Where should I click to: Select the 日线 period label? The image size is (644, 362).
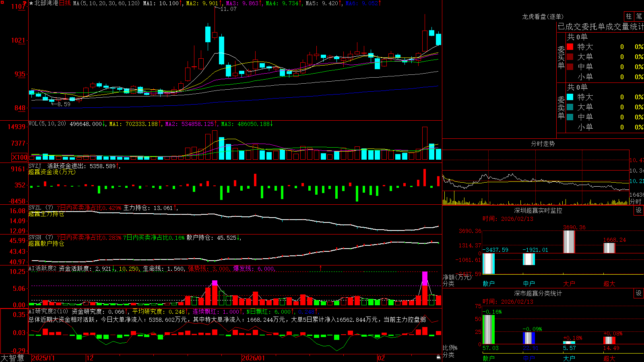65,3
